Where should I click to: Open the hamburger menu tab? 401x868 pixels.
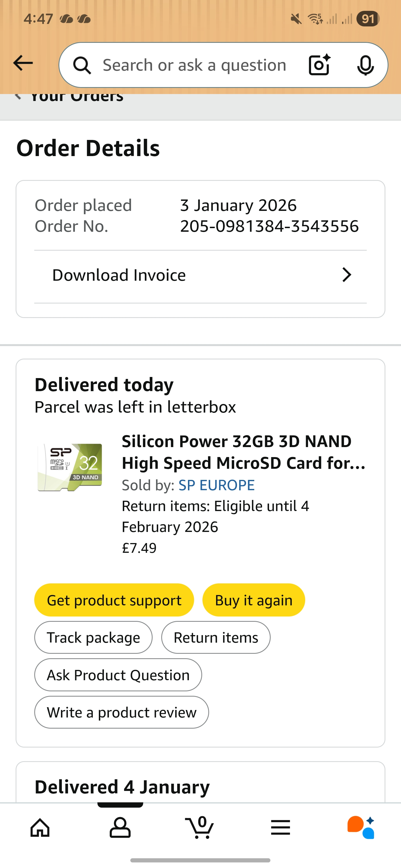280,828
